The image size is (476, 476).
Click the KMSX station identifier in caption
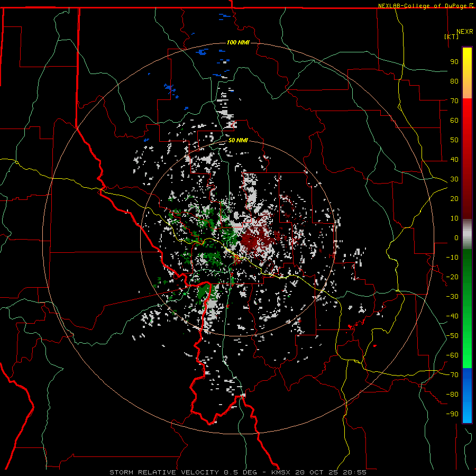click(x=281, y=472)
